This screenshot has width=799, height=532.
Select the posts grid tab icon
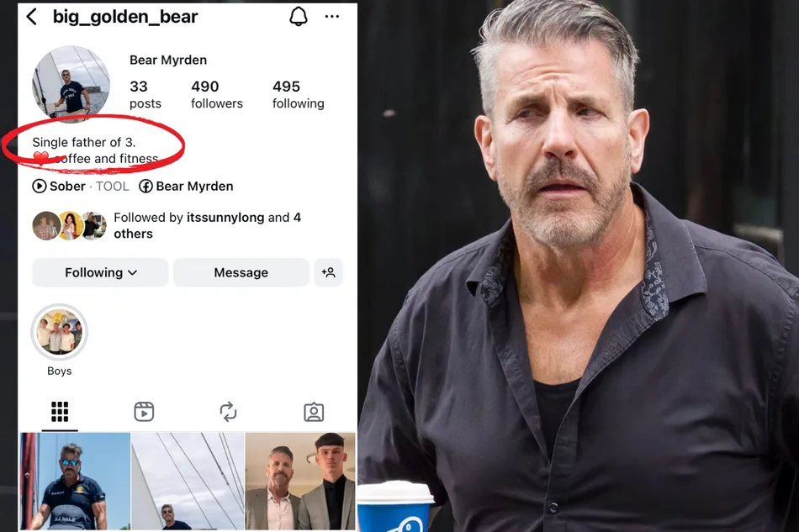tap(60, 412)
